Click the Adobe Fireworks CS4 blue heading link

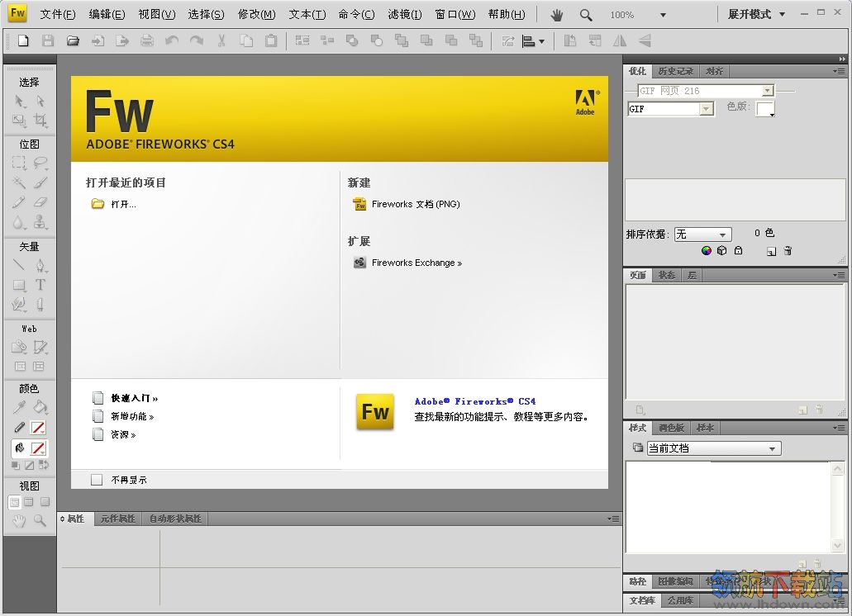475,401
